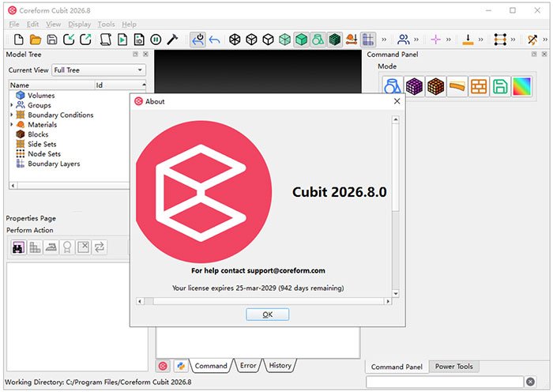Select Node Sets in the Model Tree

[43, 154]
